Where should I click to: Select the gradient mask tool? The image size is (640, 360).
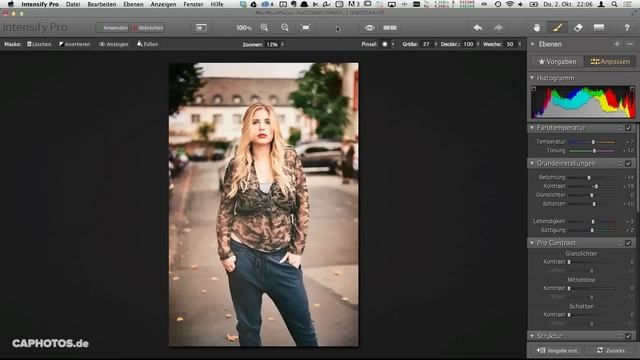coord(599,27)
